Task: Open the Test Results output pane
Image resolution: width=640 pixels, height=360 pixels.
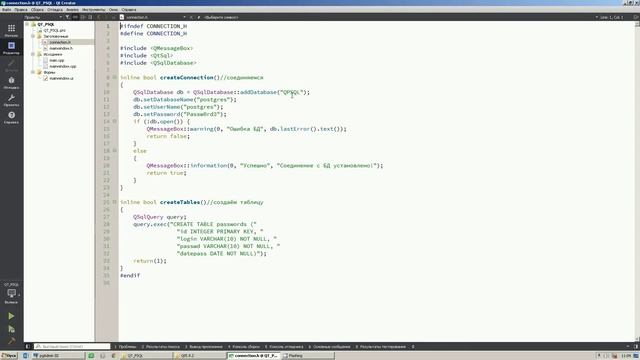Action: [x=380, y=347]
